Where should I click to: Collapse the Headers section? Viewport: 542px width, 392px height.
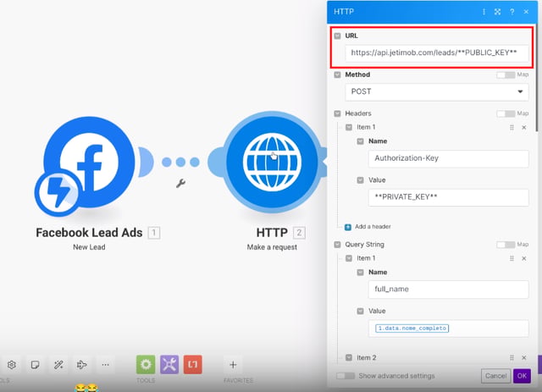coord(337,113)
